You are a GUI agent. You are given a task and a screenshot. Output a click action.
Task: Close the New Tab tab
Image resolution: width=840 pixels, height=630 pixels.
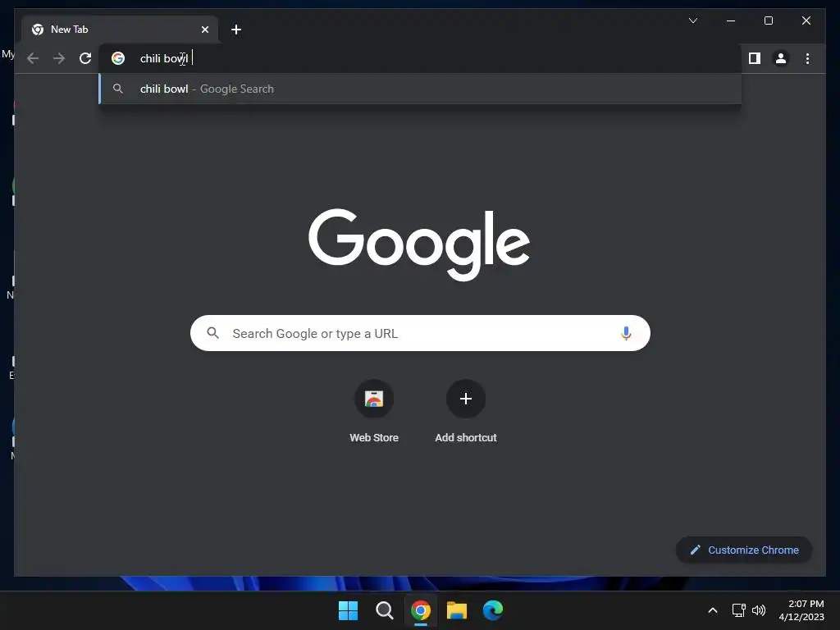204,30
